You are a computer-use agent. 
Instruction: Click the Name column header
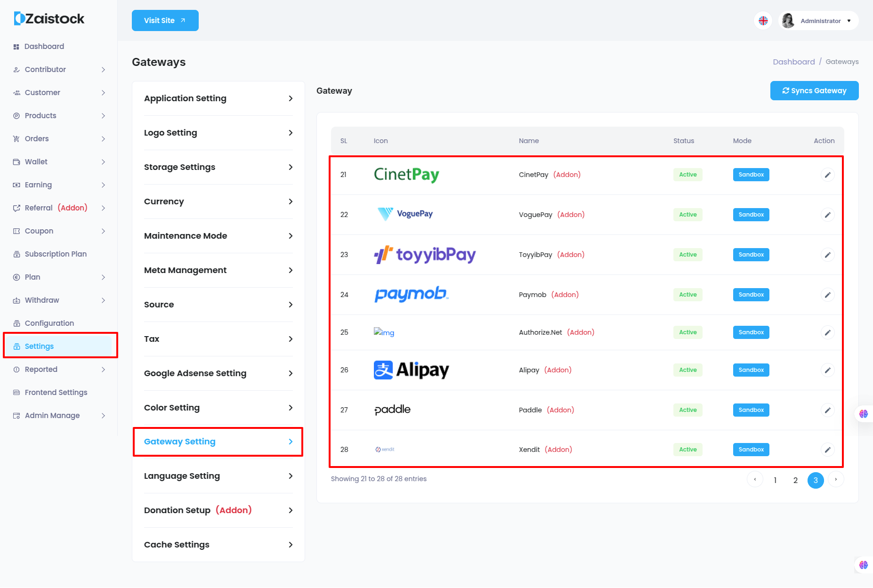(x=529, y=141)
